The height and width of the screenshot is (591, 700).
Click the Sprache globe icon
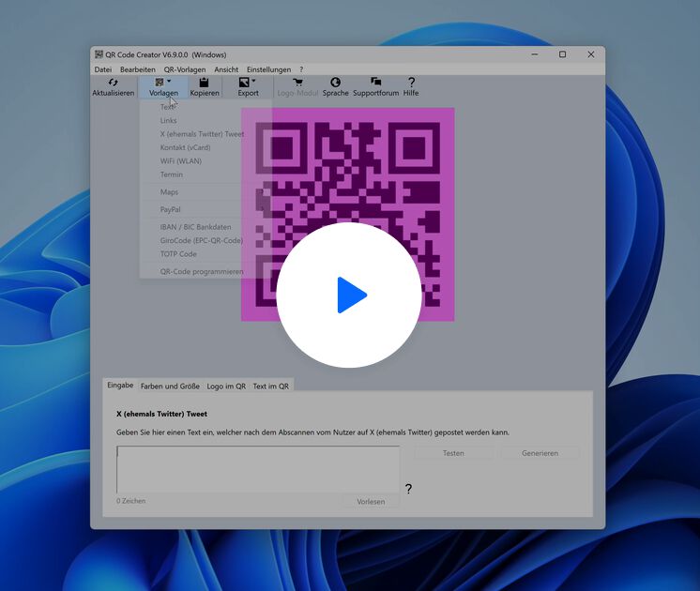click(335, 83)
